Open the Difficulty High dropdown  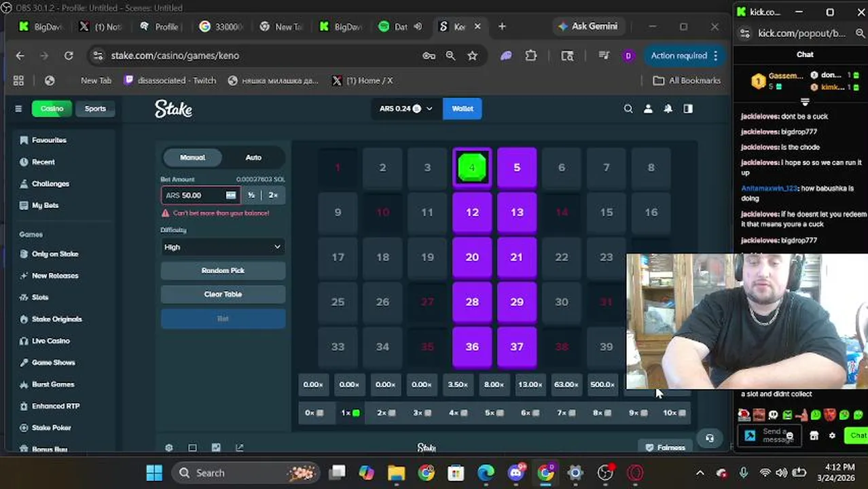click(x=223, y=247)
